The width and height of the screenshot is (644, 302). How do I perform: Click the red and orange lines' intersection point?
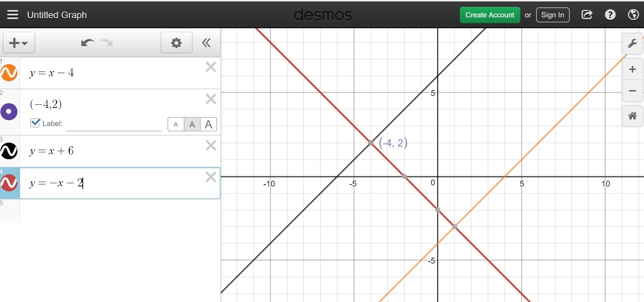point(455,227)
